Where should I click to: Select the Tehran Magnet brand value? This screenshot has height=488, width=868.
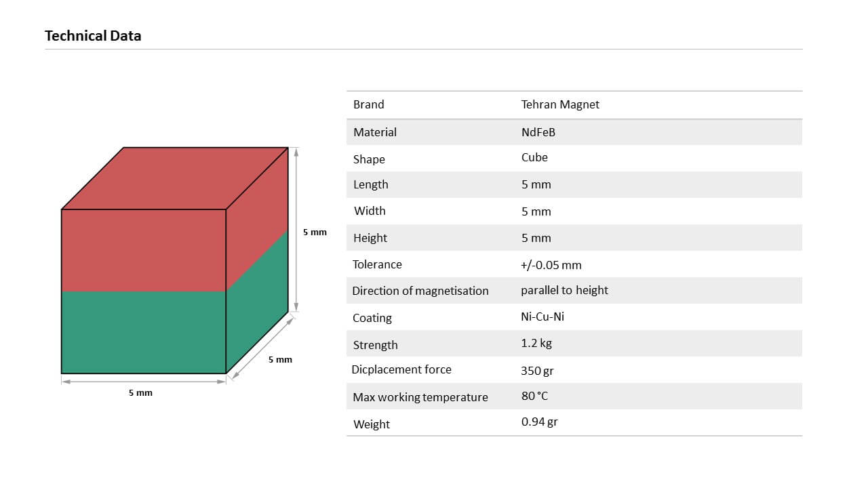tap(560, 104)
